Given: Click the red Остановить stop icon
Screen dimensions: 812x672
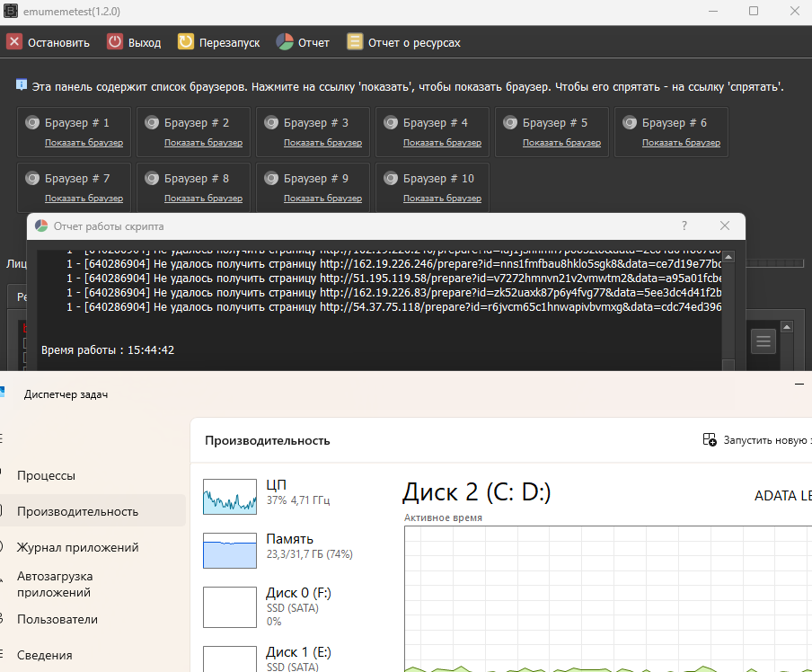Looking at the screenshot, I should (x=14, y=41).
